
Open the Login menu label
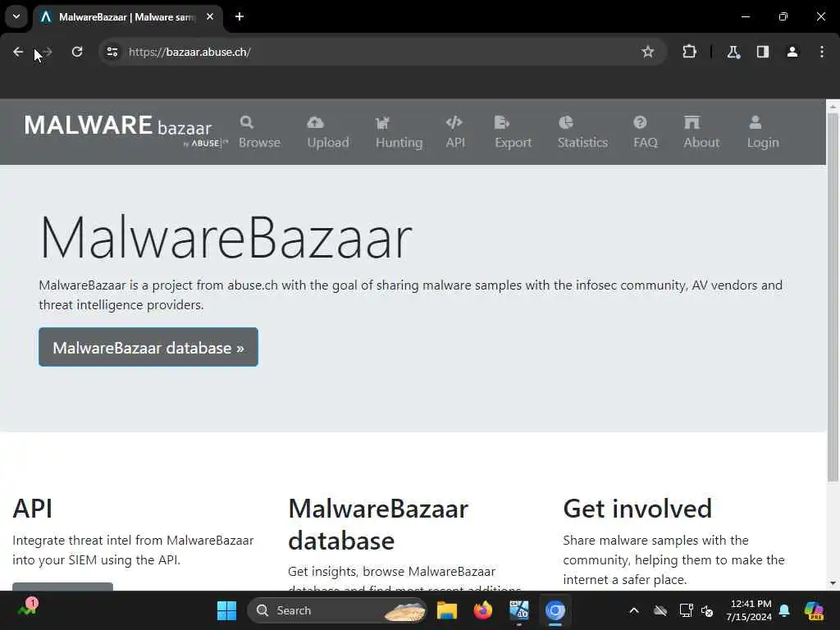click(763, 143)
